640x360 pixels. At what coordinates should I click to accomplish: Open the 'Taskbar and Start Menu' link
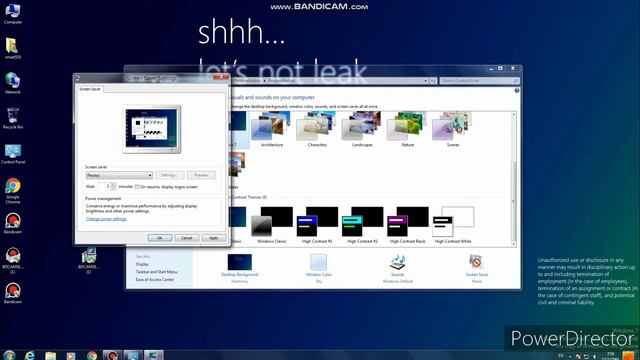156,272
